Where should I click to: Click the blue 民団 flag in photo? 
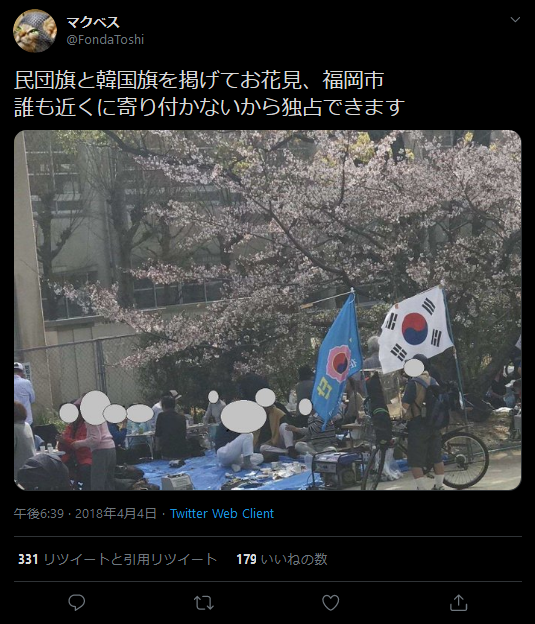click(338, 360)
